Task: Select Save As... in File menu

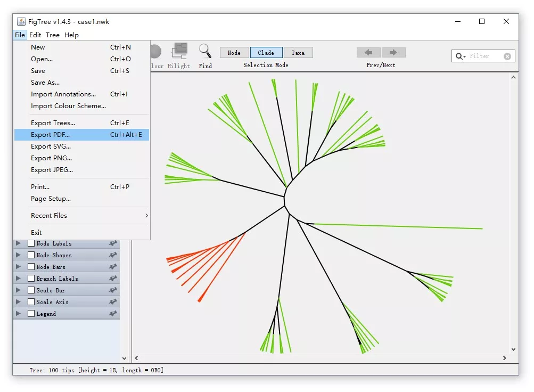Action: 82,83
